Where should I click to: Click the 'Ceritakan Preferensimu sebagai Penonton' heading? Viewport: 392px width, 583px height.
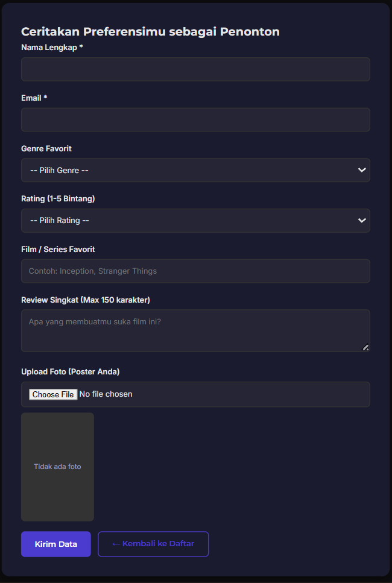pos(150,32)
